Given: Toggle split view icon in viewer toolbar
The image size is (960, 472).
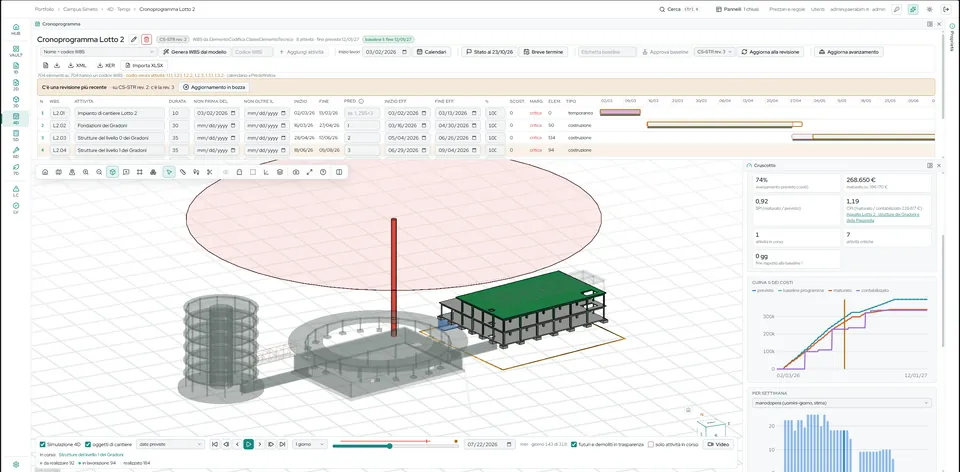Looking at the screenshot, I should [x=339, y=172].
